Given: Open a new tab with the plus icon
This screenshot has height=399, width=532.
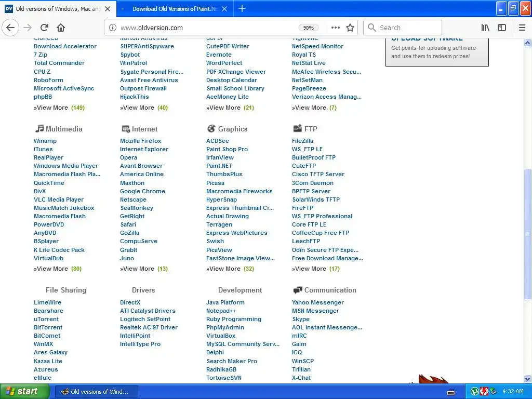Looking at the screenshot, I should pos(242,8).
